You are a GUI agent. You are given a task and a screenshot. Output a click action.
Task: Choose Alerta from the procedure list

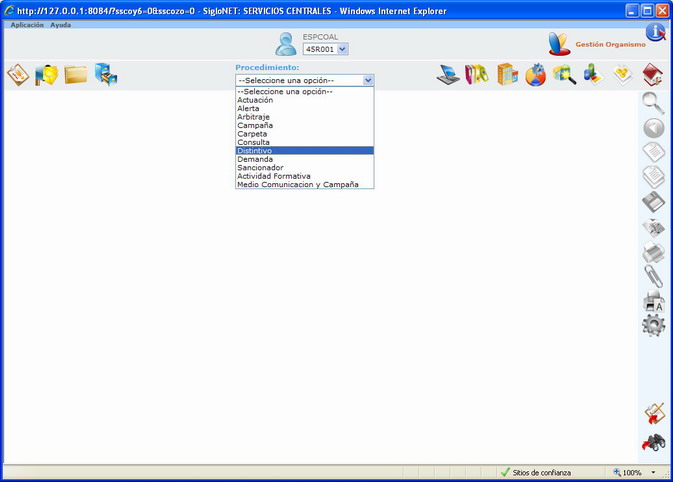pos(305,109)
